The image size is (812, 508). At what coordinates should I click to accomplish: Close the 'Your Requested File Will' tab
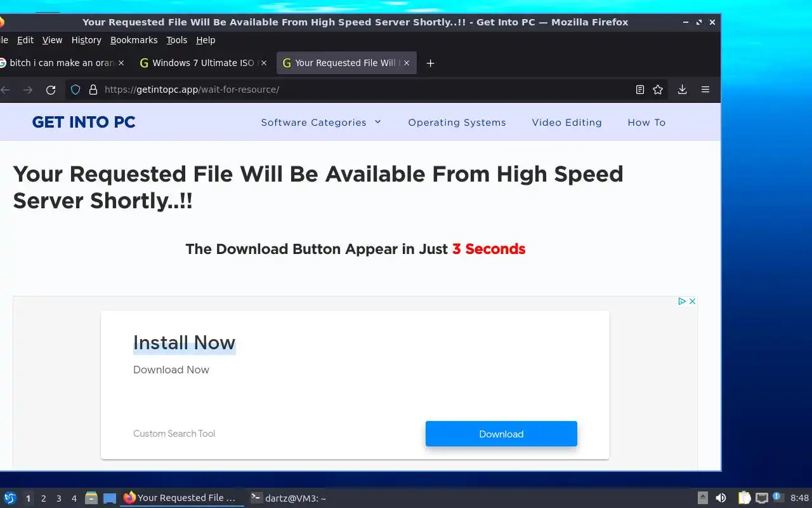click(x=407, y=63)
